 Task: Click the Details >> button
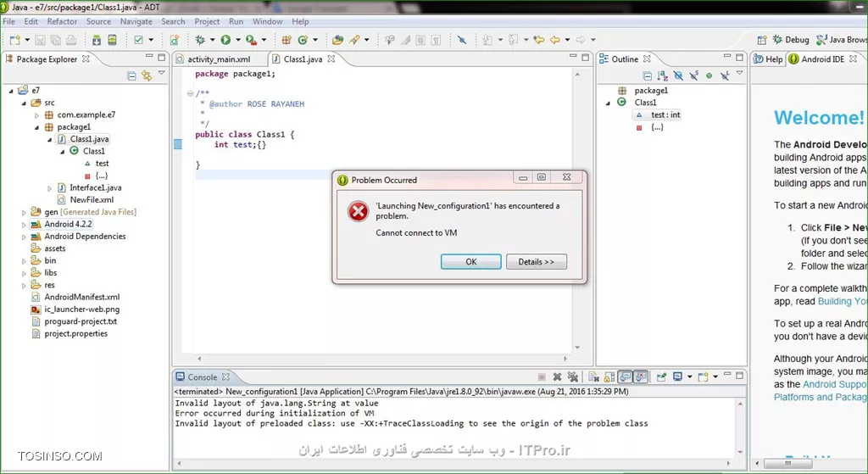click(x=536, y=262)
